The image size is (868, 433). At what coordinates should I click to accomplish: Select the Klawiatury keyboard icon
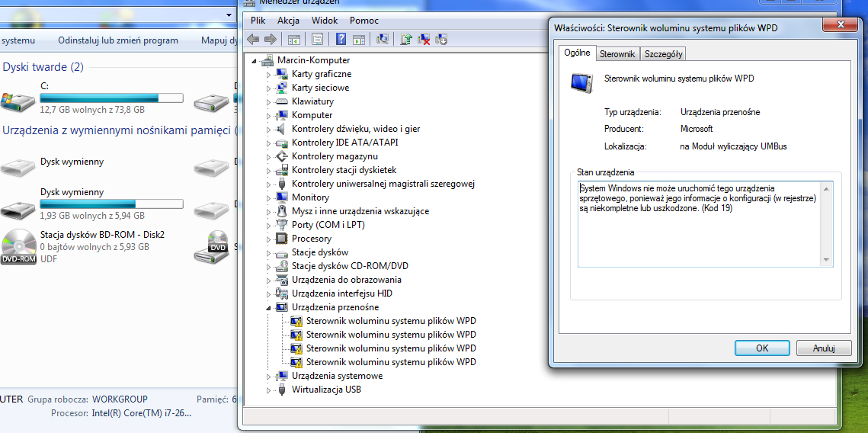click(x=282, y=101)
